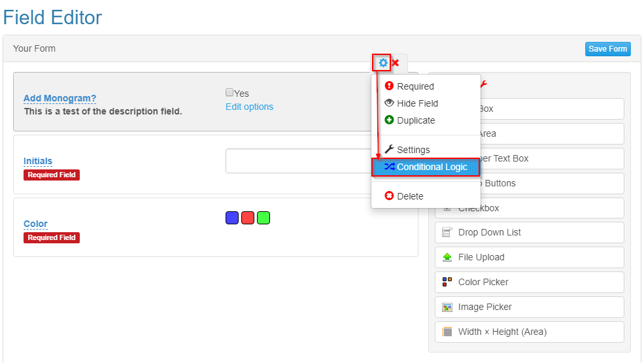The height and width of the screenshot is (363, 644).
Task: Click the Drop Down List icon
Action: [447, 232]
